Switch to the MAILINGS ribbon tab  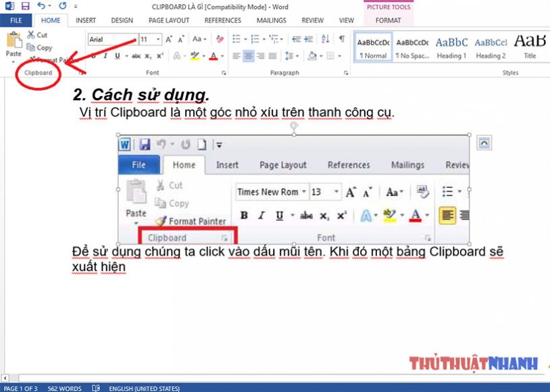[x=271, y=20]
